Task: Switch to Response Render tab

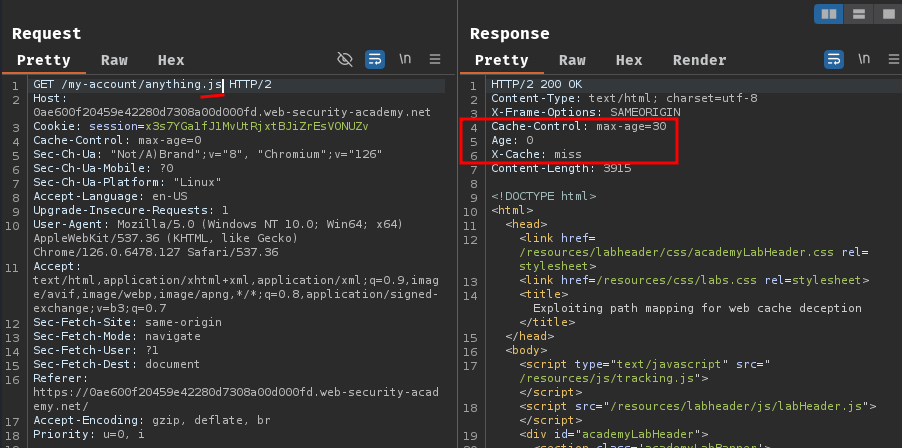Action: click(x=700, y=60)
